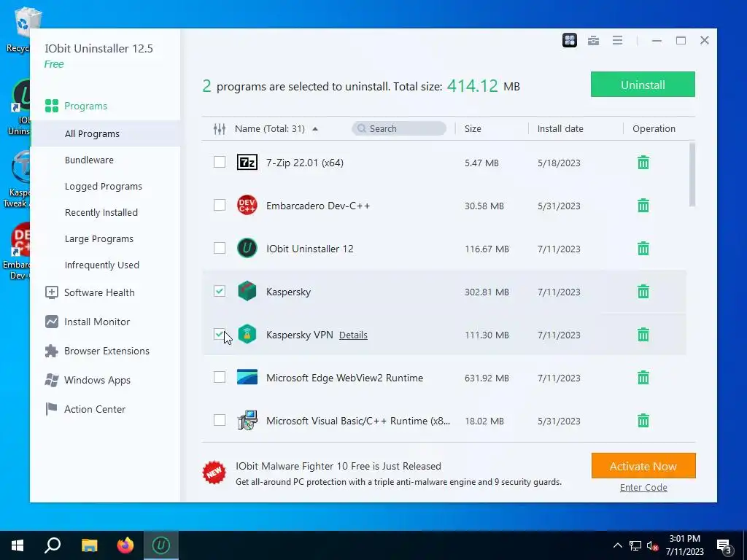Open the skin/theme grid icon in title bar
Image resolution: width=747 pixels, height=560 pixels.
tap(569, 41)
